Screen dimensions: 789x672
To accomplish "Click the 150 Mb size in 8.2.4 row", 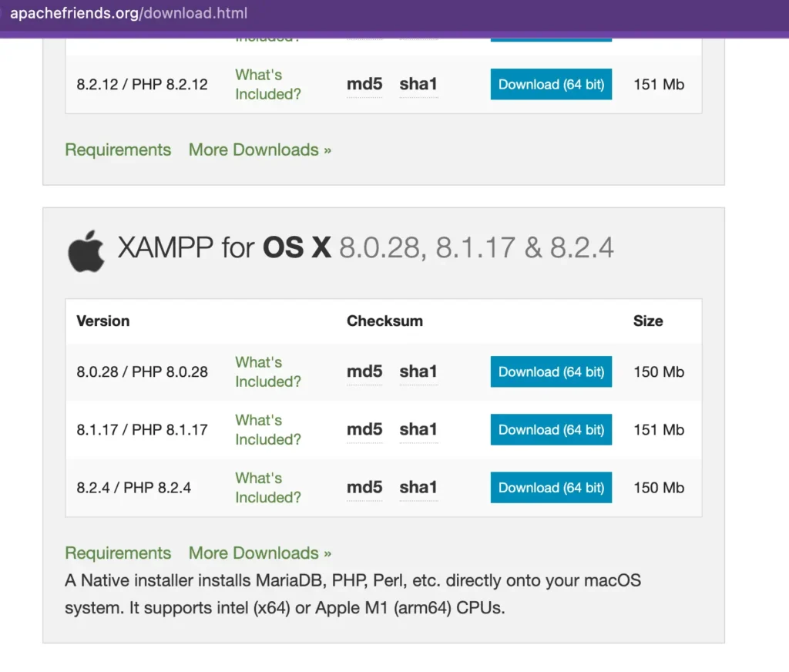I will [659, 488].
